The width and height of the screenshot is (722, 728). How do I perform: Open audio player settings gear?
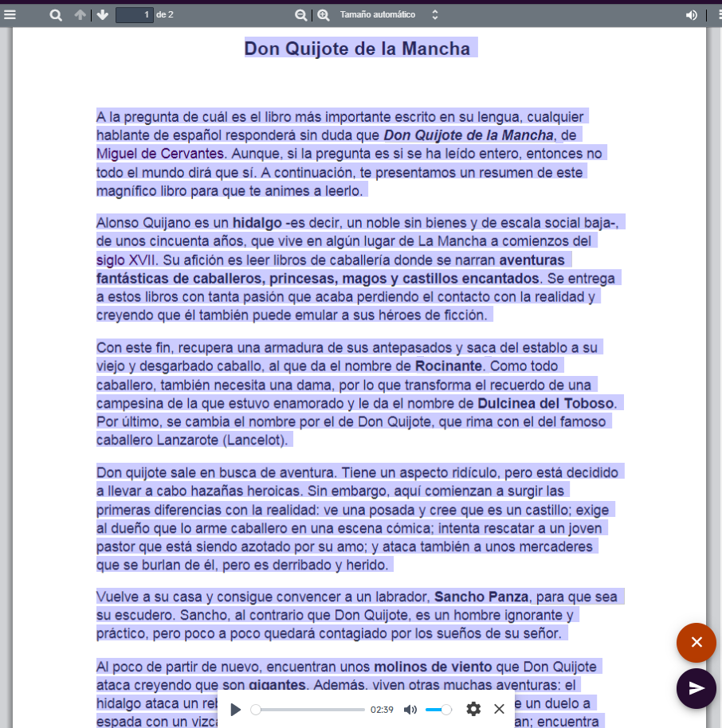tap(473, 709)
